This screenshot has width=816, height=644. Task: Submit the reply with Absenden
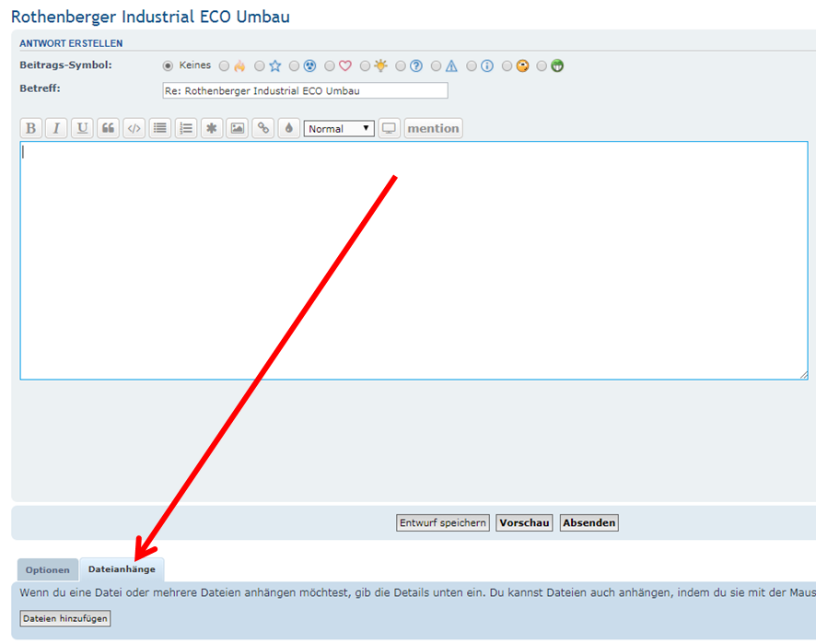tap(589, 523)
